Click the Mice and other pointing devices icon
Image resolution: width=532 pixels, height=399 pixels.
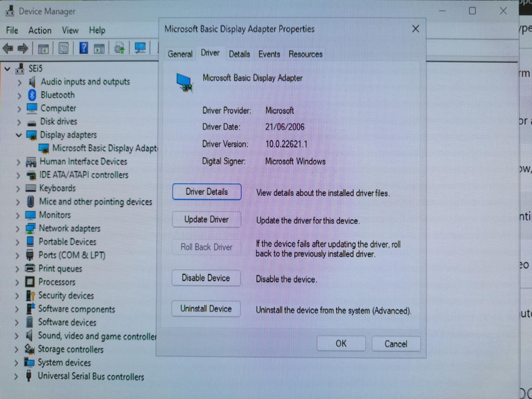tap(31, 202)
